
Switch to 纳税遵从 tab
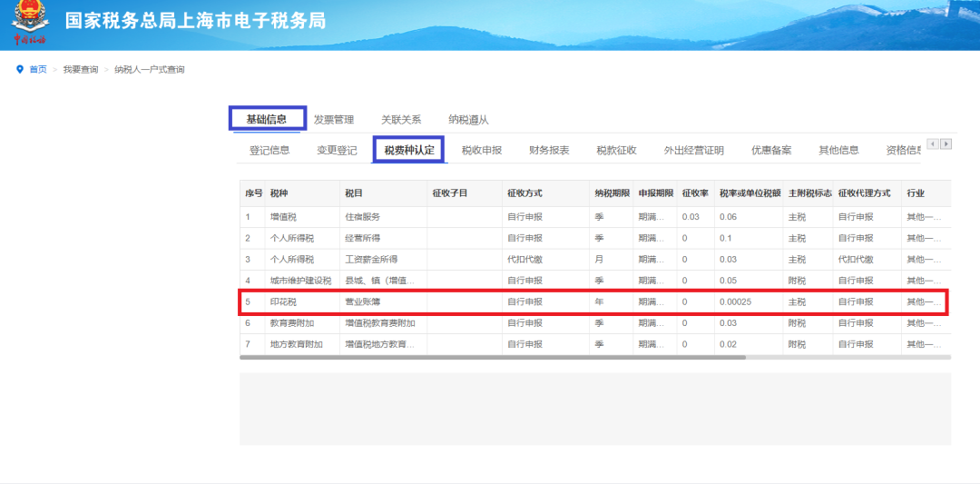(x=469, y=120)
